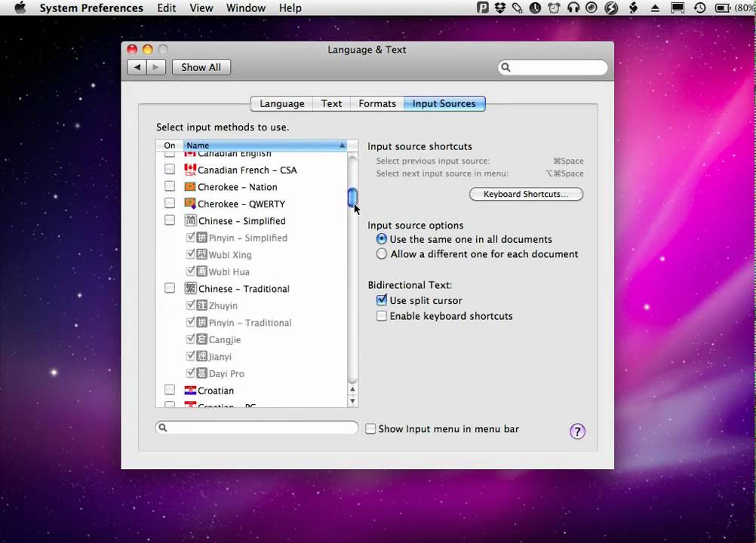Image resolution: width=756 pixels, height=543 pixels.
Task: Uncheck Use split cursor
Action: (x=381, y=300)
